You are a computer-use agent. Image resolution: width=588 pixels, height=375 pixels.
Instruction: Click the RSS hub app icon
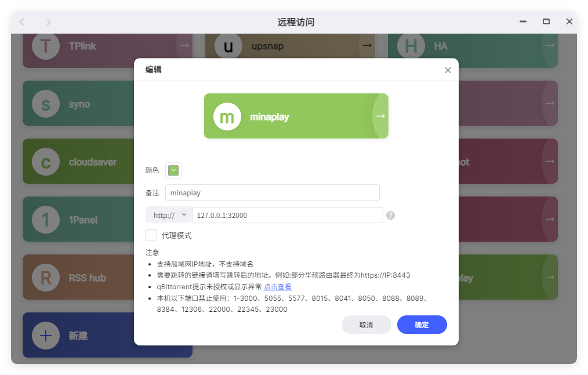pos(45,277)
